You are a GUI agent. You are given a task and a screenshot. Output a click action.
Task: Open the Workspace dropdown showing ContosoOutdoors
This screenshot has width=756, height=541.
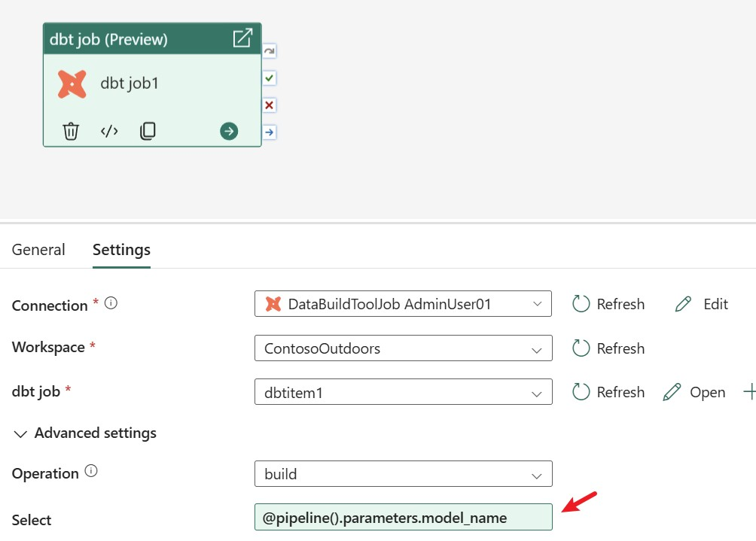403,348
